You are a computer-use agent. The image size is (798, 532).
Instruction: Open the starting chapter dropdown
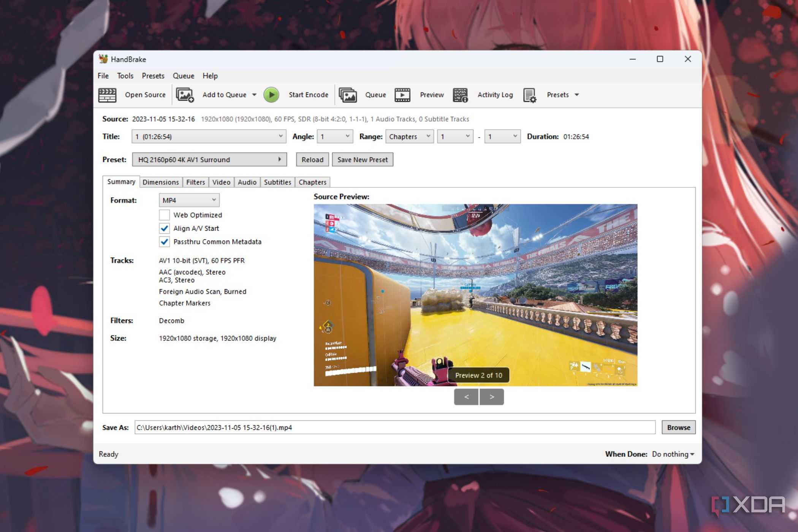tap(455, 136)
